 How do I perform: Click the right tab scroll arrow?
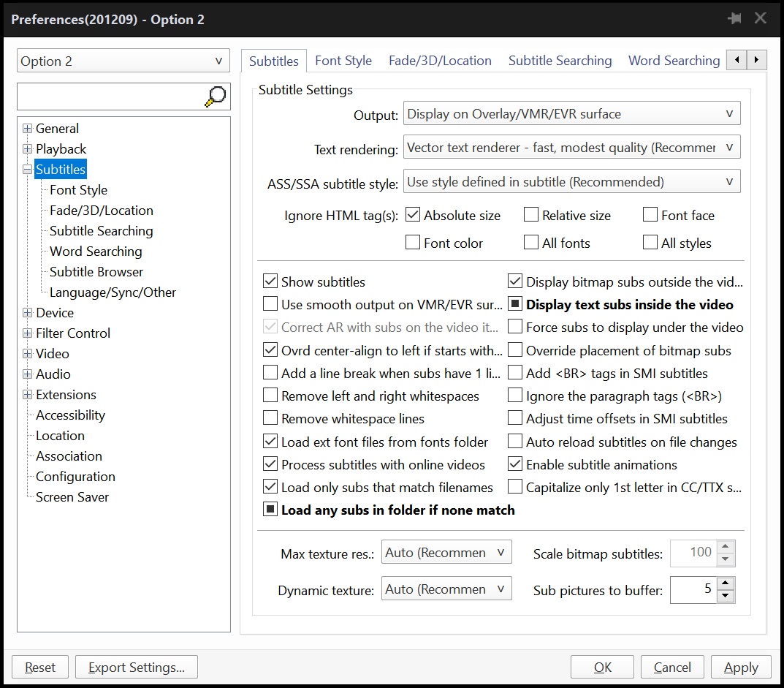coord(757,60)
